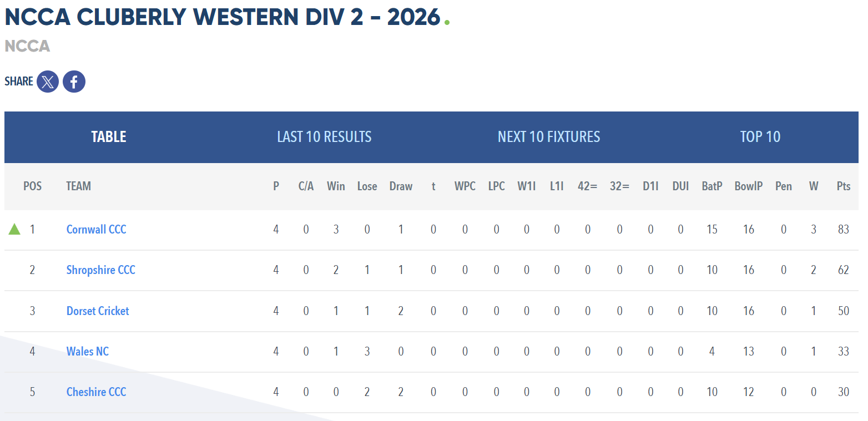Click the Win column header
This screenshot has height=421, width=868.
(336, 186)
